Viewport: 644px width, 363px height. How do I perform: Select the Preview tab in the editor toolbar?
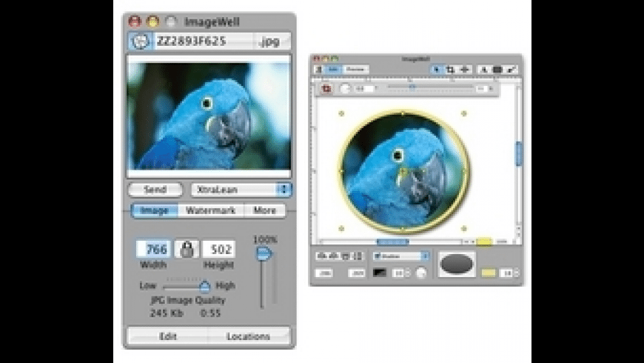coord(355,70)
